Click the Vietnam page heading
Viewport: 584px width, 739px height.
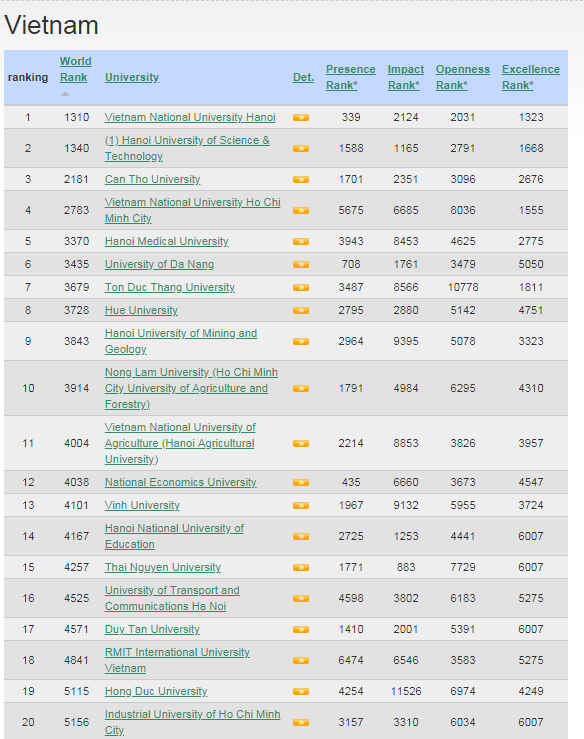pos(51,25)
